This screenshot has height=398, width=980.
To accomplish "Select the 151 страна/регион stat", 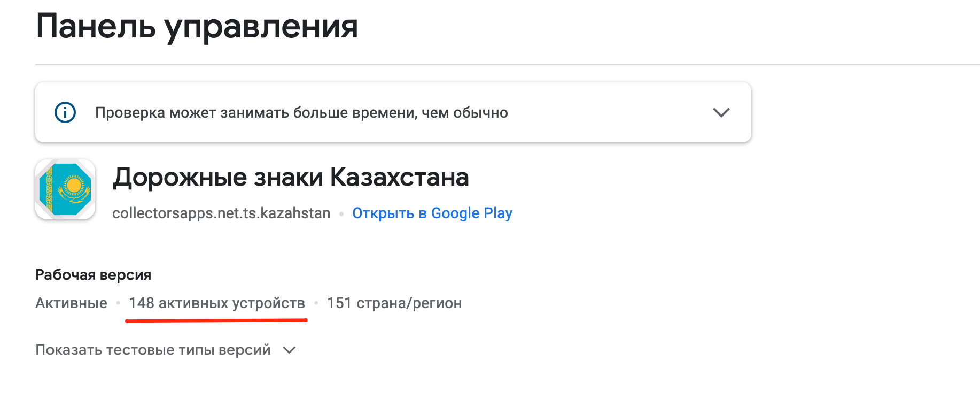I will click(394, 303).
